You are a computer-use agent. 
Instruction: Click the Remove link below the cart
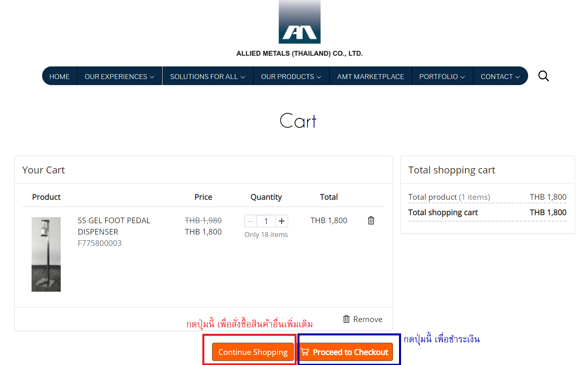pyautogui.click(x=363, y=319)
